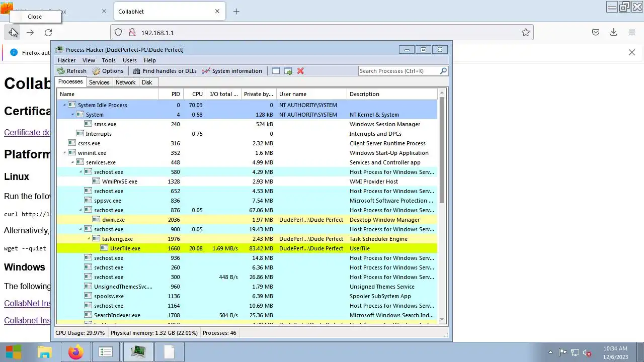Collapse the services.exe tree node
This screenshot has width=644, height=362.
pos(72,162)
